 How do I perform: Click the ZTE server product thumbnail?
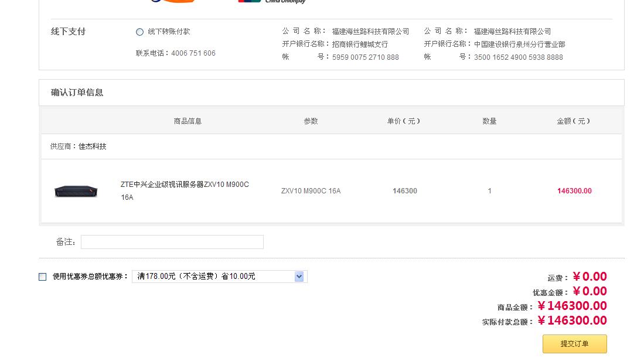(x=76, y=192)
